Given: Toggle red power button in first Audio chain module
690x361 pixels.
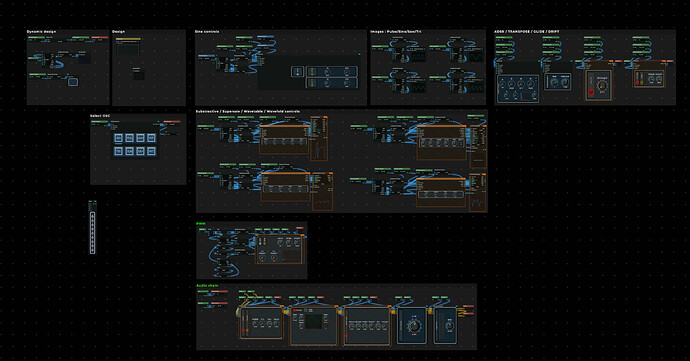Looking at the screenshot, I should click(243, 330).
